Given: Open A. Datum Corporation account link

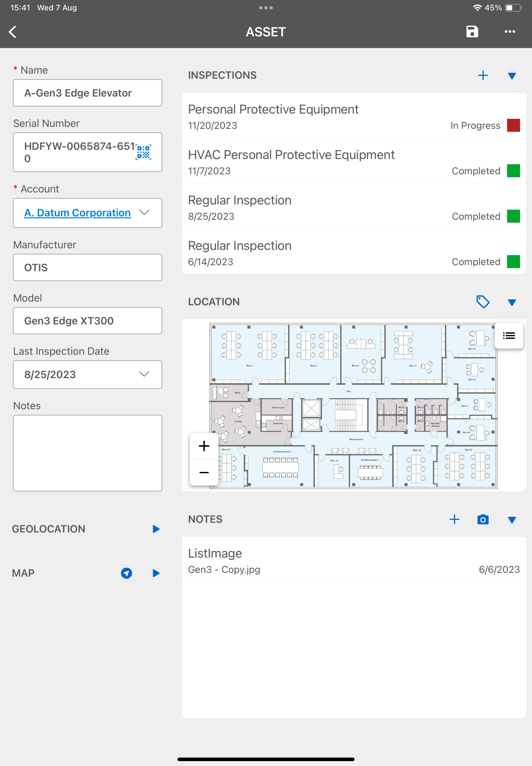Looking at the screenshot, I should coord(77,212).
